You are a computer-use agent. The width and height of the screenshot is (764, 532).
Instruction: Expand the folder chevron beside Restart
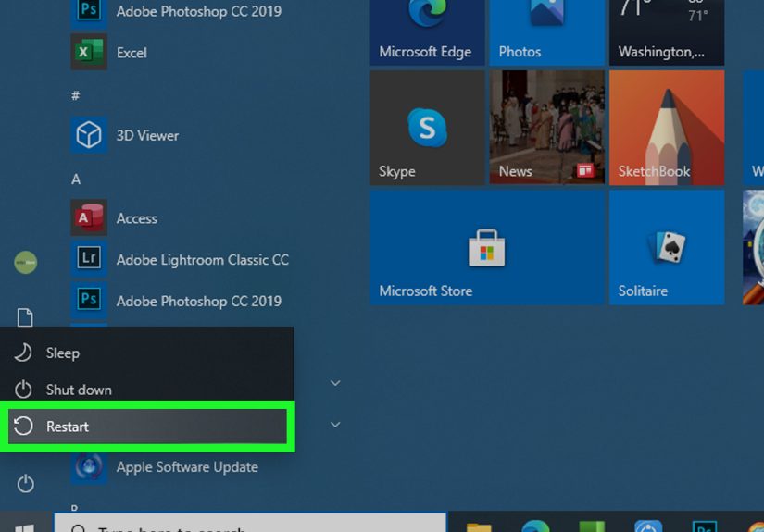(x=335, y=425)
